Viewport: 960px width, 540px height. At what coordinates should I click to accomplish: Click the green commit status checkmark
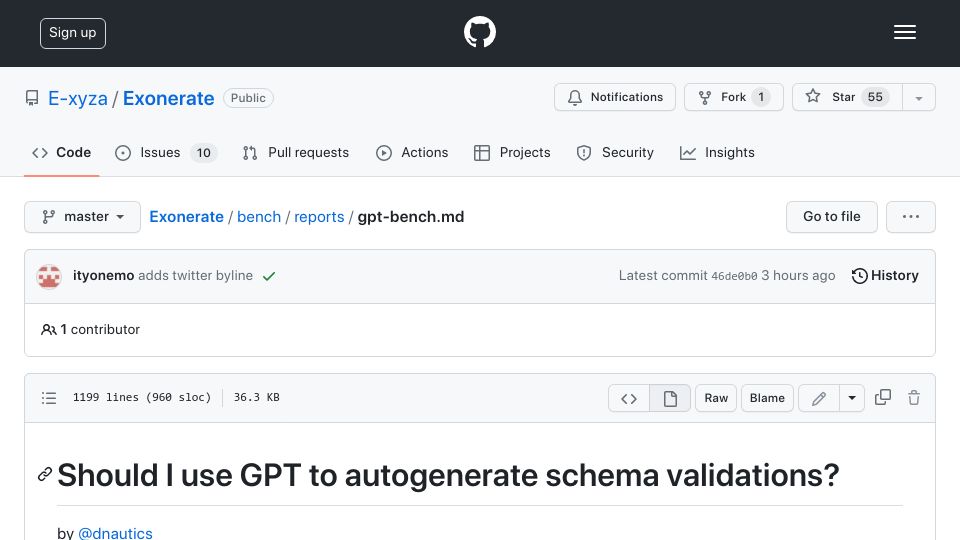click(x=269, y=276)
